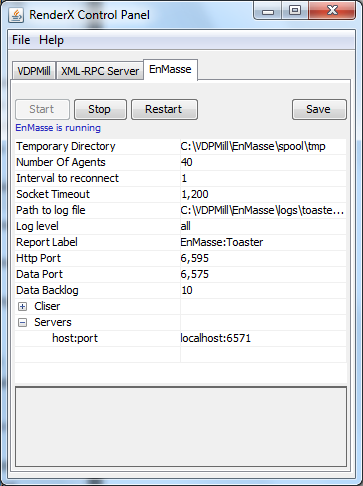The height and width of the screenshot is (486, 363).
Task: Select the Socket Timeout label
Action: [53, 194]
